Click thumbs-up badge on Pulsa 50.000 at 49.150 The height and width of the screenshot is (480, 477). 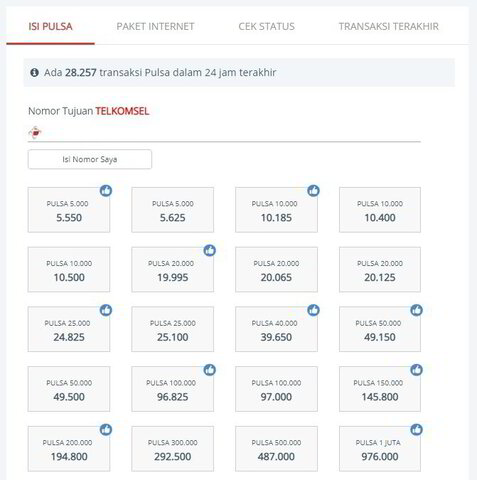pos(417,310)
